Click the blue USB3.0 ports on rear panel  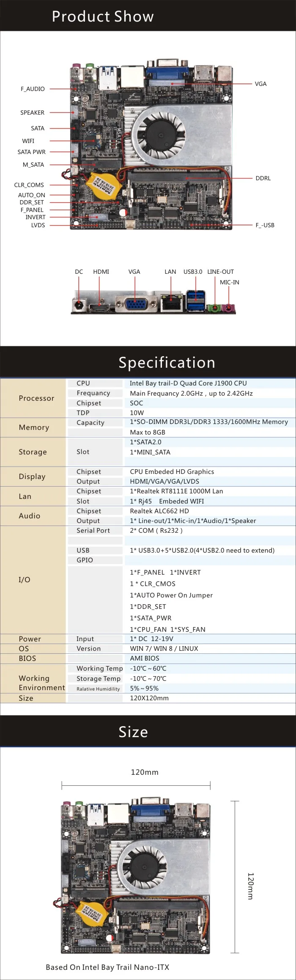[x=195, y=301]
